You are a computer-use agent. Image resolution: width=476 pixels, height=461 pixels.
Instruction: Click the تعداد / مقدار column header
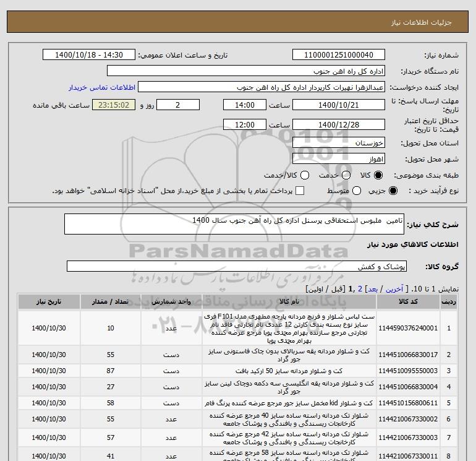(111, 301)
